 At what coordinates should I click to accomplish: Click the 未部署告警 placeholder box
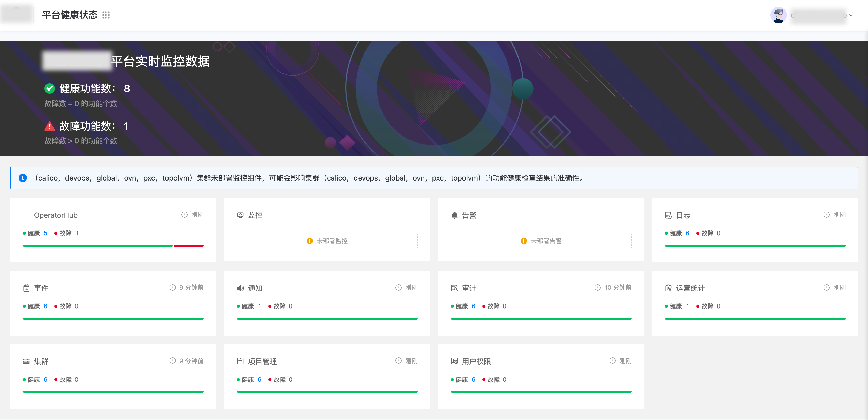pos(541,241)
